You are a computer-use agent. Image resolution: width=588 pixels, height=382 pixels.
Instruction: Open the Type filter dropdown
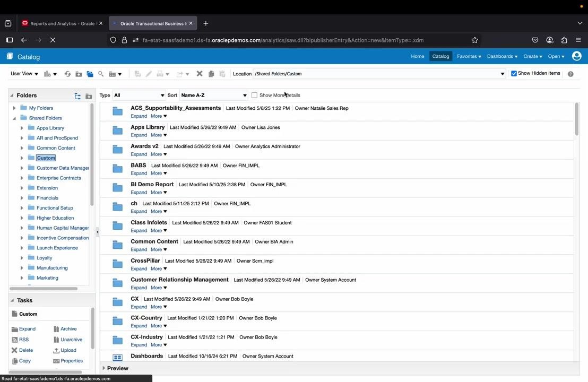click(x=139, y=95)
